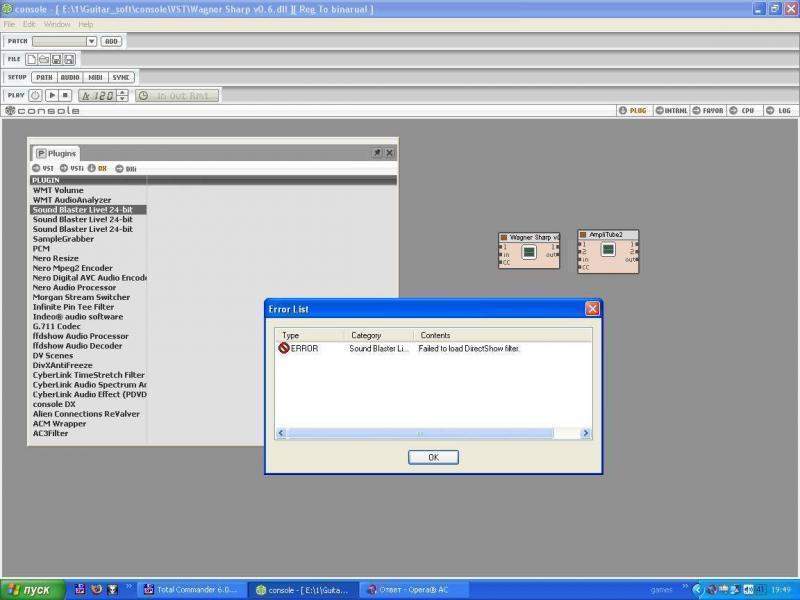This screenshot has width=800, height=600.
Task: Select ffdshow Audio Decoder plugin
Action: 78,346
